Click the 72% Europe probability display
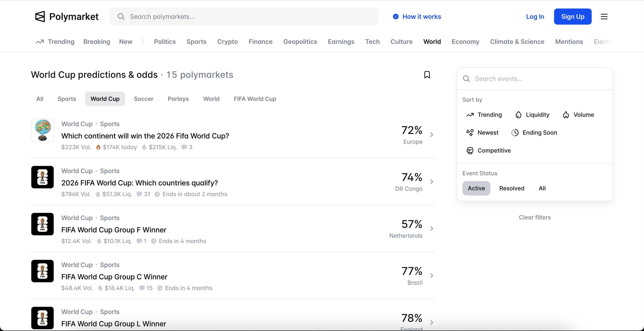 coord(412,130)
